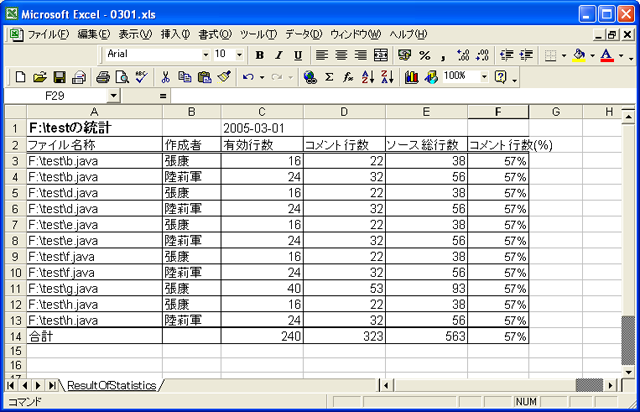The height and width of the screenshot is (412, 640).
Task: Open the ファイル(F) menu
Action: point(48,34)
